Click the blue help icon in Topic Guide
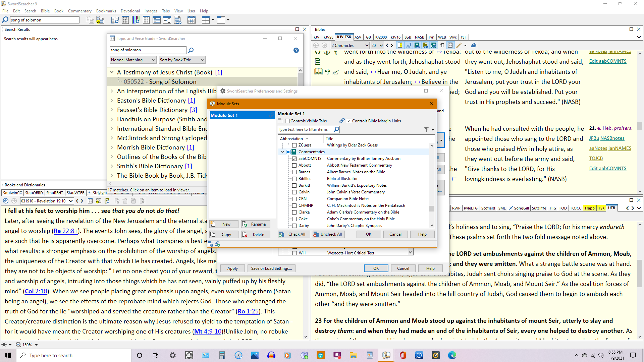The image size is (644, 362). [x=296, y=50]
